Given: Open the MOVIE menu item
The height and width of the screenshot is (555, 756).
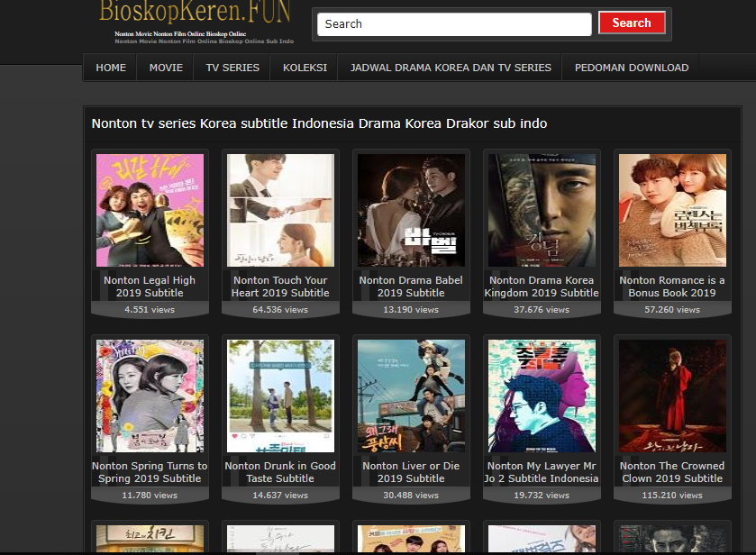Looking at the screenshot, I should [x=166, y=68].
